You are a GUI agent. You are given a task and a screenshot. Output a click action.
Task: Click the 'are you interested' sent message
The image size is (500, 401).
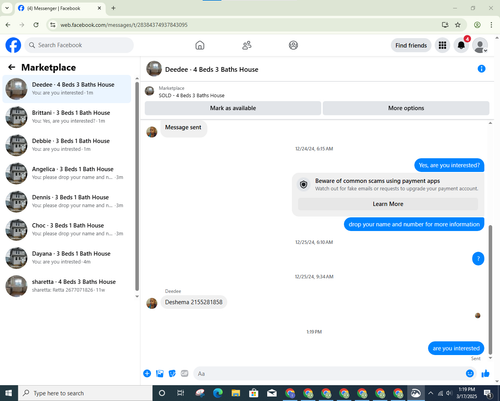(456, 348)
